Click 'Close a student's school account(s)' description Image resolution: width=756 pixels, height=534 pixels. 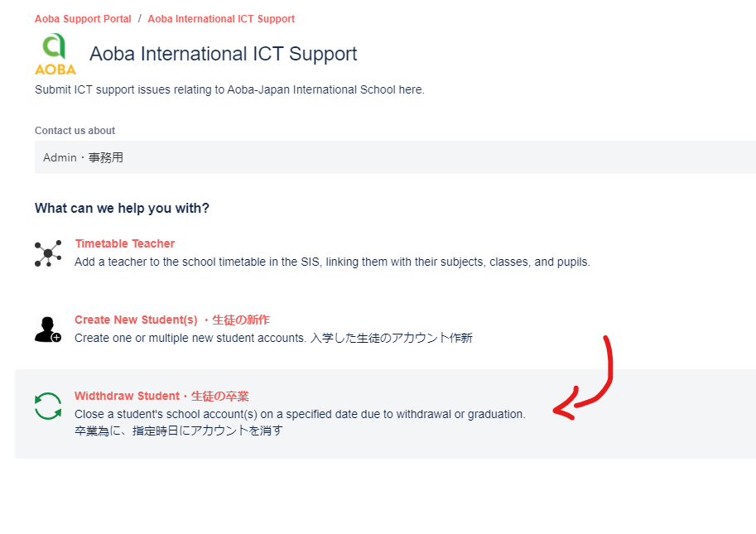click(300, 414)
